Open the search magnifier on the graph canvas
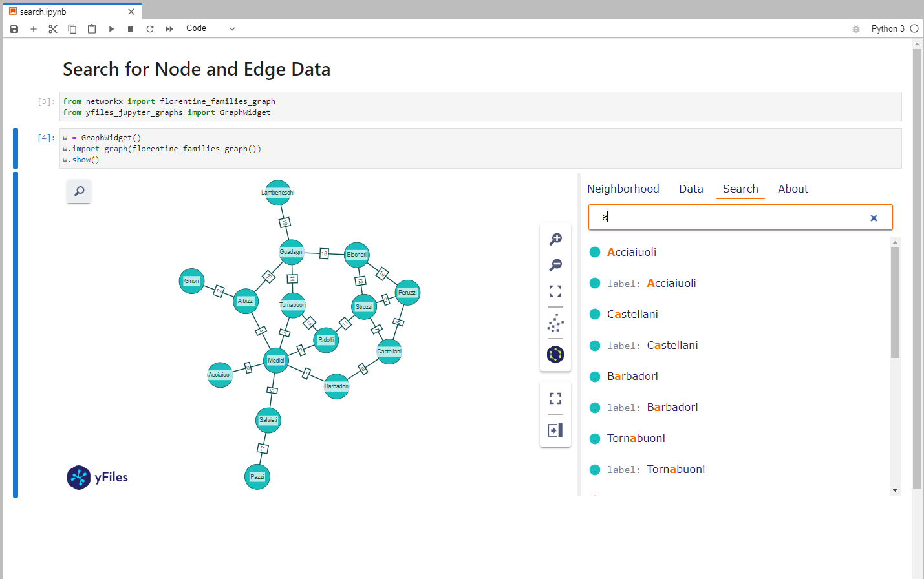Screen dimensions: 924x579 [x=78, y=192]
